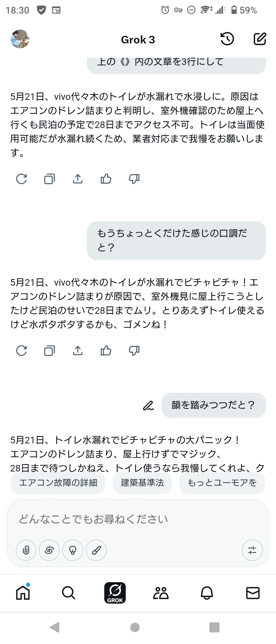The width and height of the screenshot is (276, 644).
Task: Share the first response
Action: click(x=78, y=179)
